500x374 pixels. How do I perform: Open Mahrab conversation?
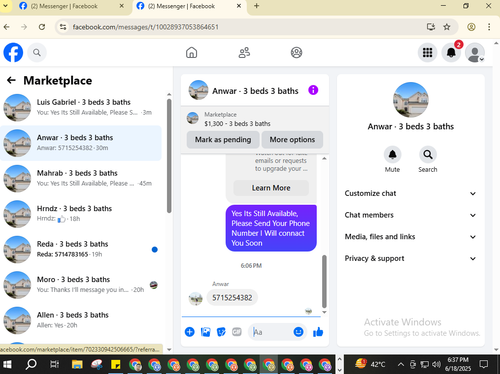coord(81,178)
